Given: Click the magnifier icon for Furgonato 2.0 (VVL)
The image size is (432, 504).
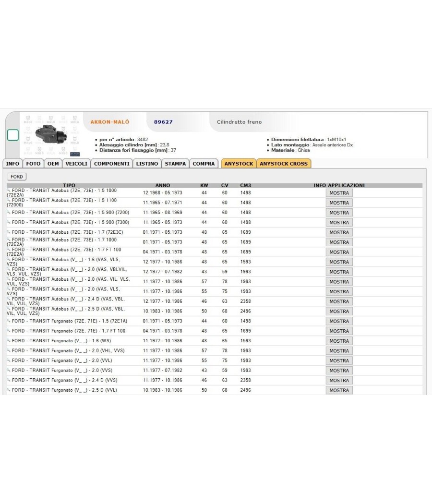Looking at the screenshot, I should (x=9, y=360).
